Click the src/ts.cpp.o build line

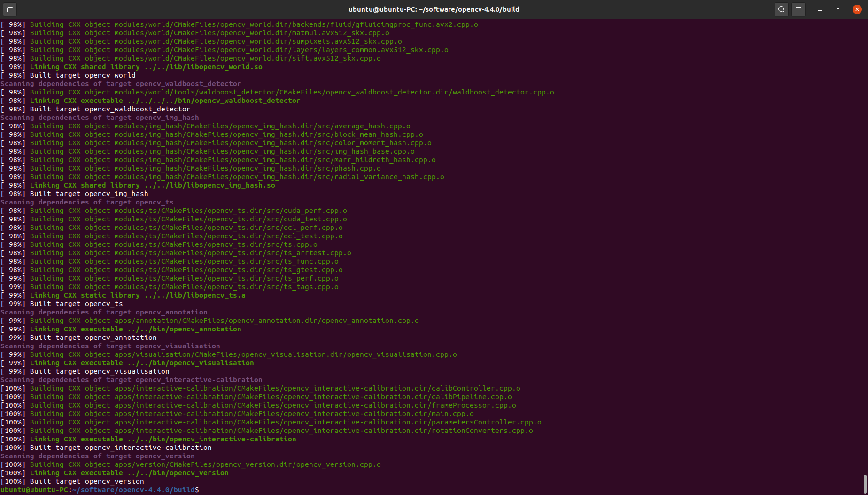(x=159, y=244)
